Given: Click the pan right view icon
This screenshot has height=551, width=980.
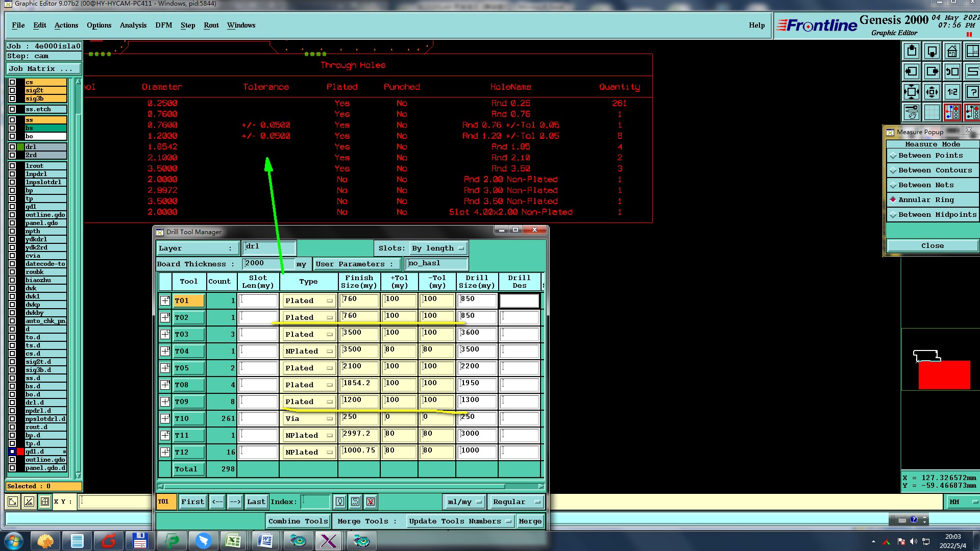Looking at the screenshot, I should pos(932,72).
